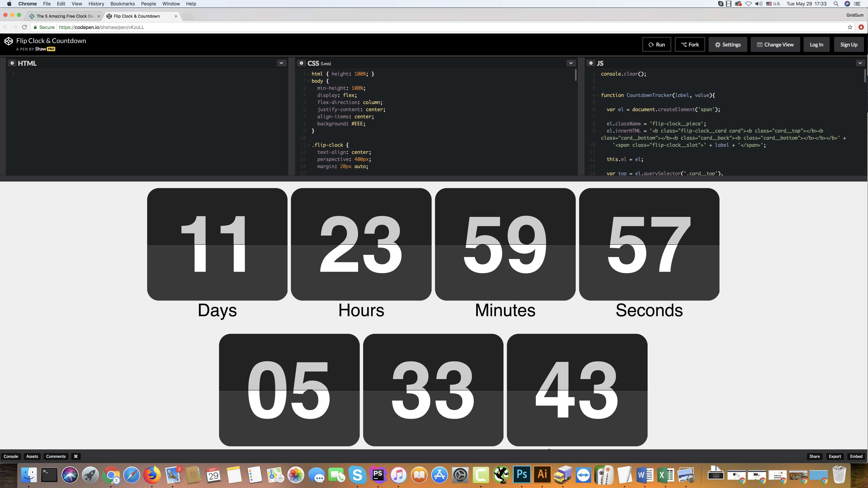Collapse the HTML panel
868x488 pixels.
point(281,63)
